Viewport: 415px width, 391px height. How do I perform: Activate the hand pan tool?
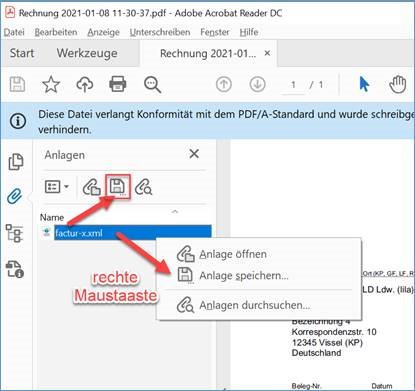(x=398, y=84)
